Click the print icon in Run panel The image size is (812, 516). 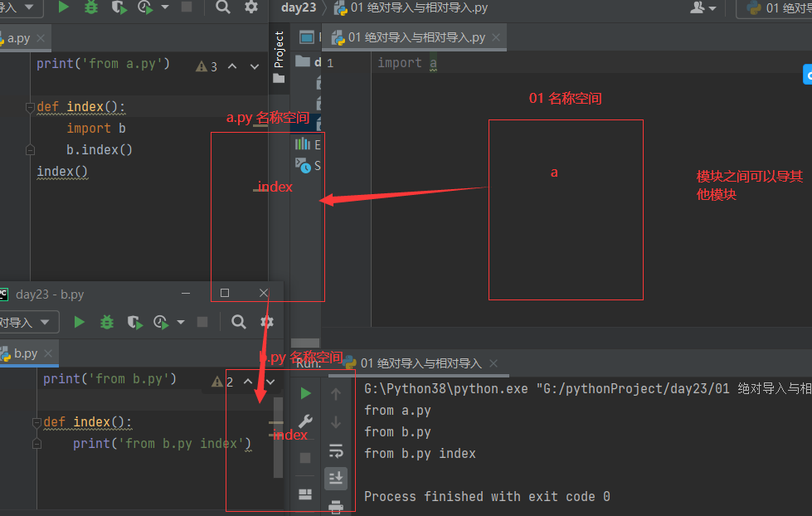click(x=336, y=507)
